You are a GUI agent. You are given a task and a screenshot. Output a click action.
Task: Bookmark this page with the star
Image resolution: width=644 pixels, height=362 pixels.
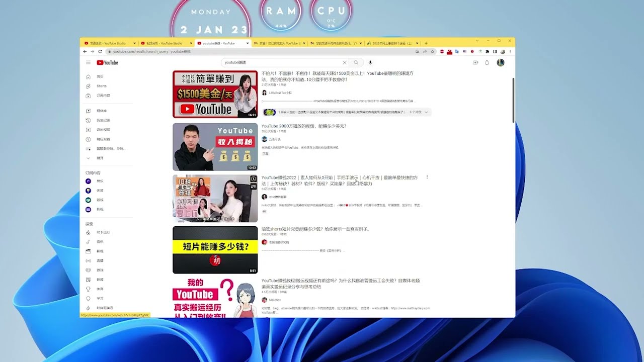point(432,51)
